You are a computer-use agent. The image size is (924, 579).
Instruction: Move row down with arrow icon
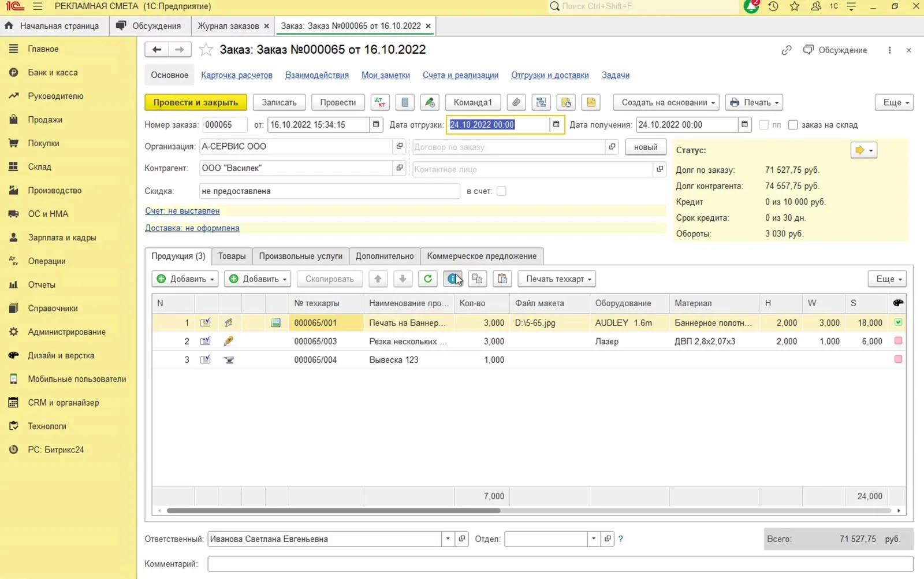pyautogui.click(x=403, y=279)
